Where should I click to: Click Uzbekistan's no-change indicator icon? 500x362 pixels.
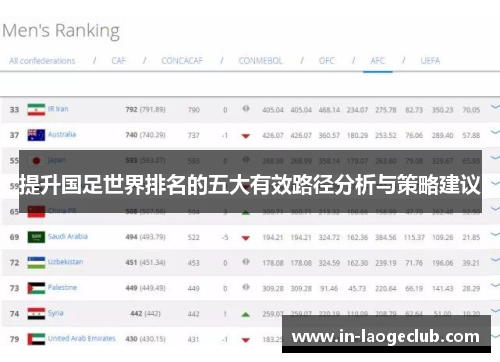[x=246, y=262]
